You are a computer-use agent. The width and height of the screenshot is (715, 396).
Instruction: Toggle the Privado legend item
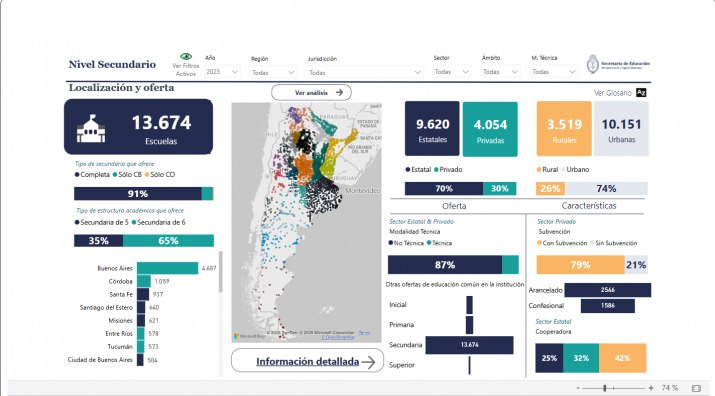pyautogui.click(x=448, y=170)
